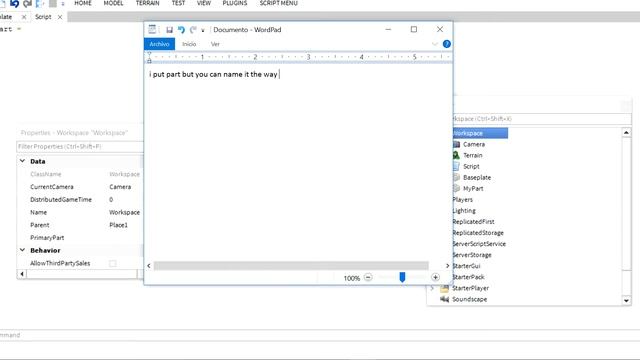The width and height of the screenshot is (640, 360).
Task: Collapse the Behavior section in Properties
Action: (x=22, y=250)
